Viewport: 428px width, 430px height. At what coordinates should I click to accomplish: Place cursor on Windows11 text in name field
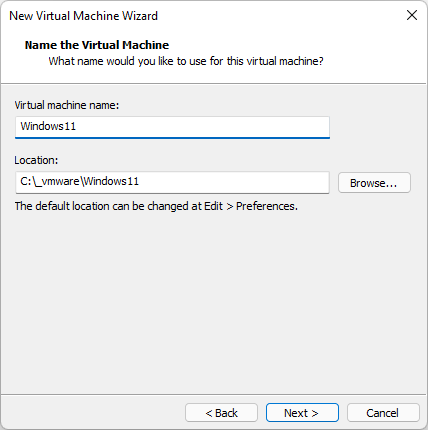(48, 126)
